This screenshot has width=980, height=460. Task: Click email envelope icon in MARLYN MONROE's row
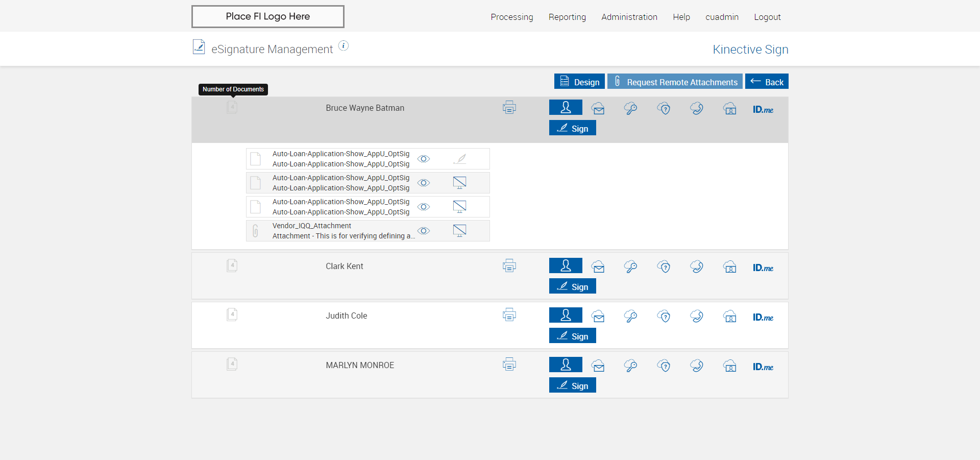(598, 366)
